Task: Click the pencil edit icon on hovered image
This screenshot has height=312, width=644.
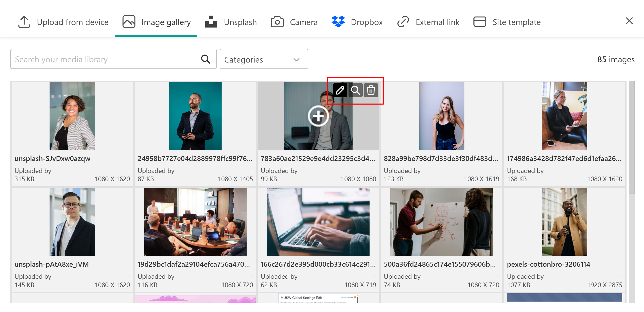Action: pyautogui.click(x=340, y=90)
